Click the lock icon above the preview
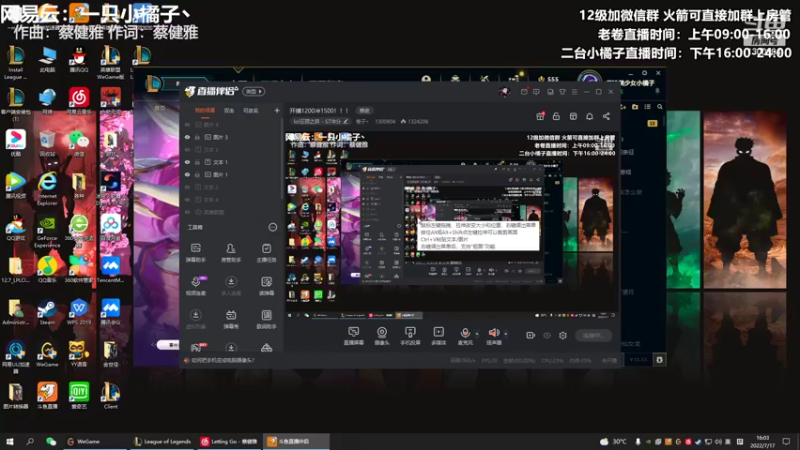The width and height of the screenshot is (800, 450). click(556, 116)
